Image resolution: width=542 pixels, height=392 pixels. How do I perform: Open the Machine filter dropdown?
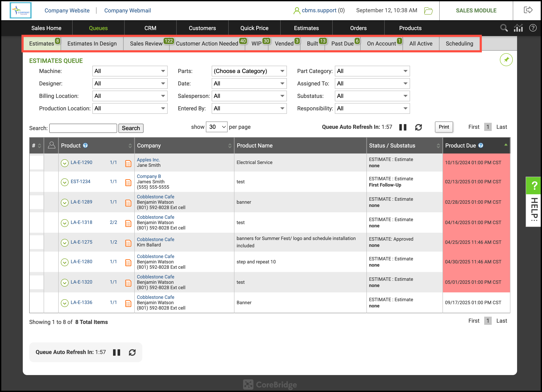[130, 71]
